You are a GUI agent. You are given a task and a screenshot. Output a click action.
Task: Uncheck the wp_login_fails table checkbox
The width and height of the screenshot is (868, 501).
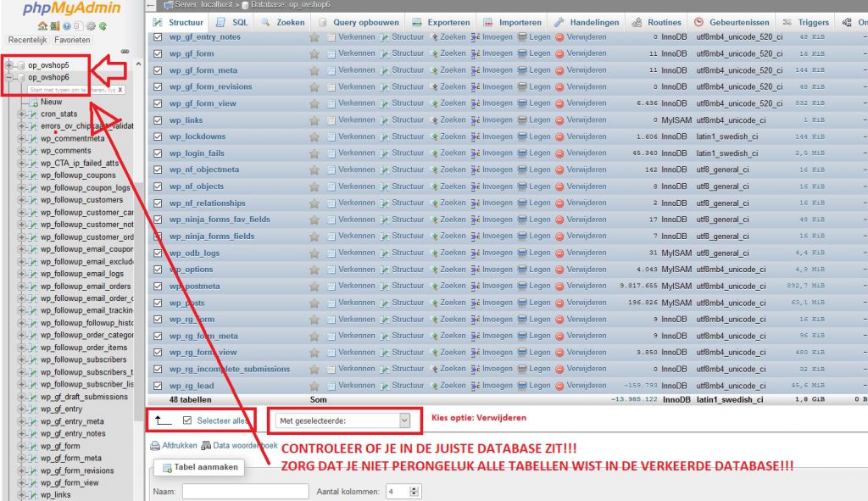(158, 153)
